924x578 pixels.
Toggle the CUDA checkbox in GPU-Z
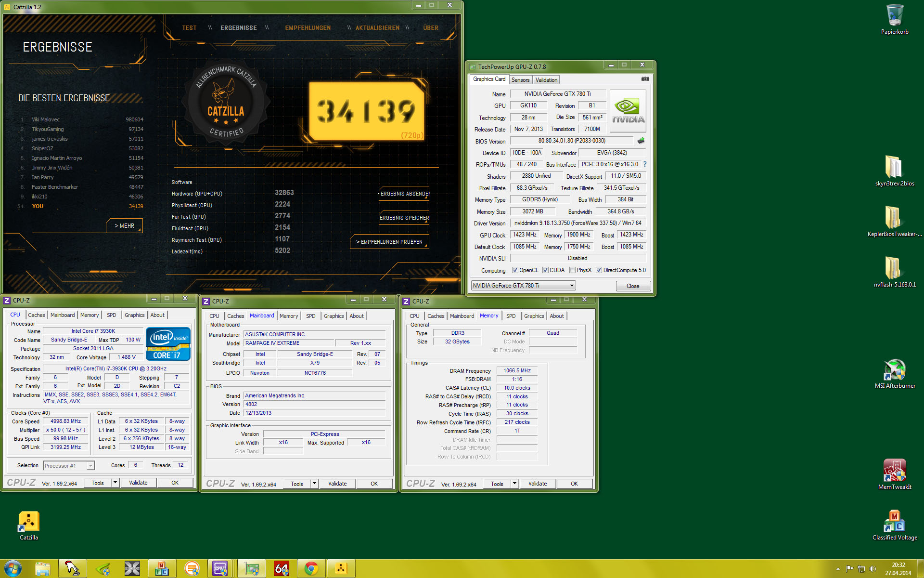pyautogui.click(x=545, y=270)
